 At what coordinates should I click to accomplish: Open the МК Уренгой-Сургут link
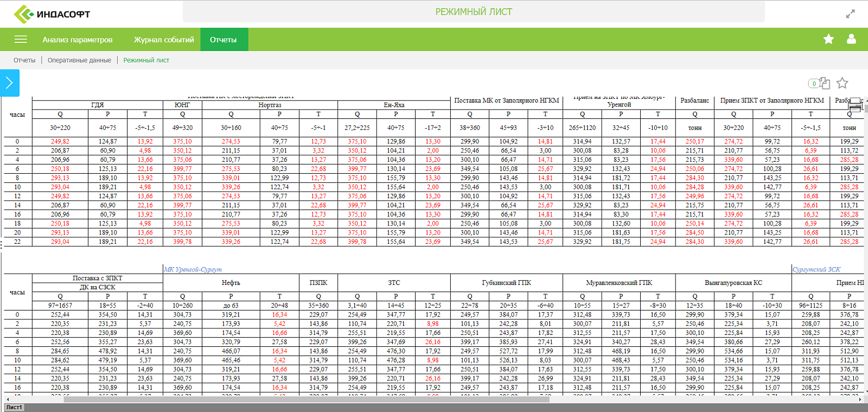(193, 269)
